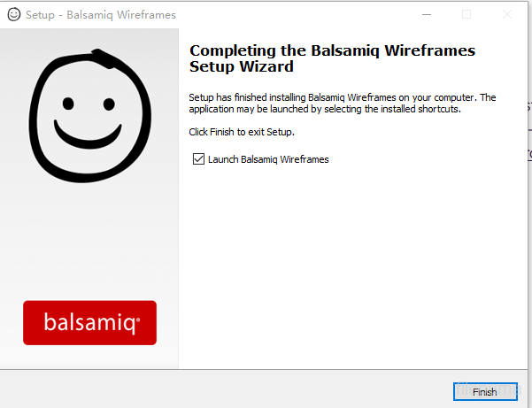Click the large smiley face illustration
532x408 pixels.
90,116
